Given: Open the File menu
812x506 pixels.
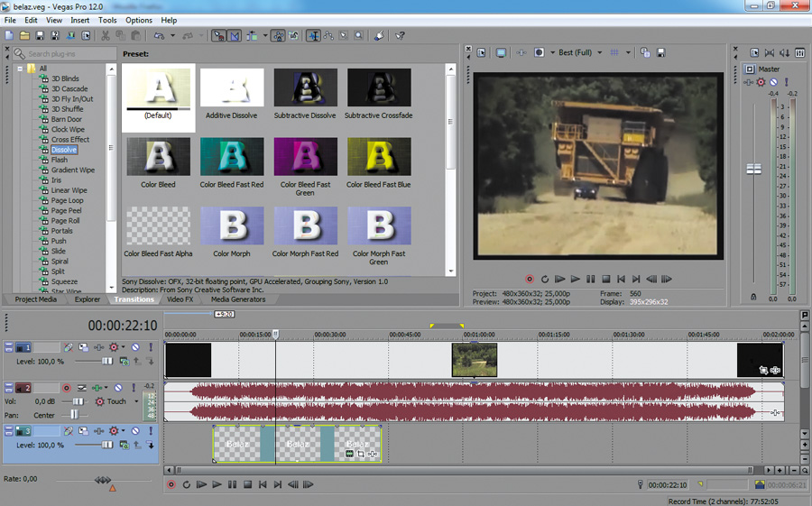Looking at the screenshot, I should [x=10, y=20].
